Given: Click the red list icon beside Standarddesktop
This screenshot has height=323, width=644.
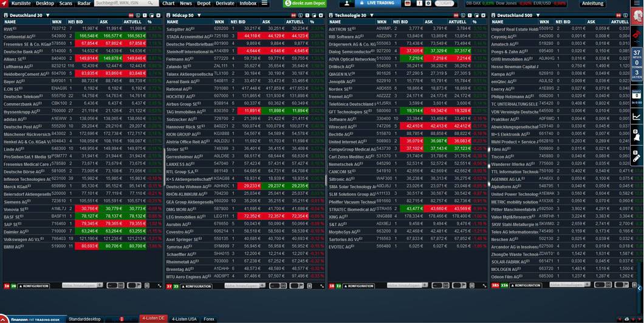Looking at the screenshot, I should point(122,319).
